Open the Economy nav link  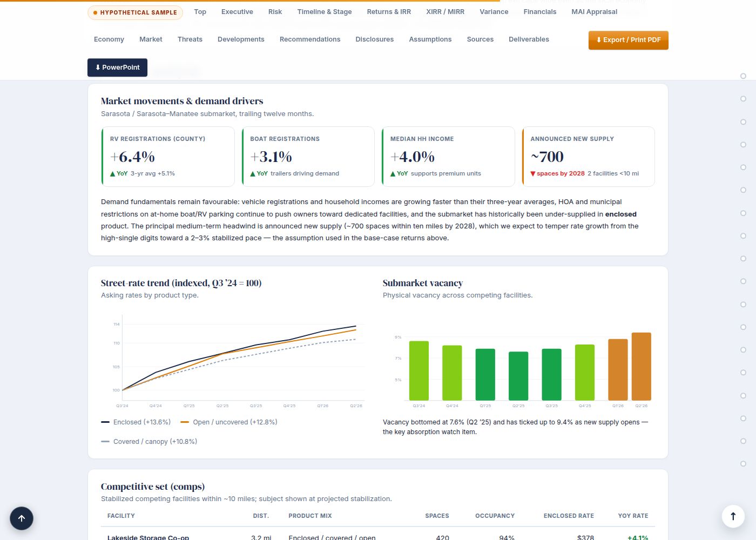coord(109,39)
